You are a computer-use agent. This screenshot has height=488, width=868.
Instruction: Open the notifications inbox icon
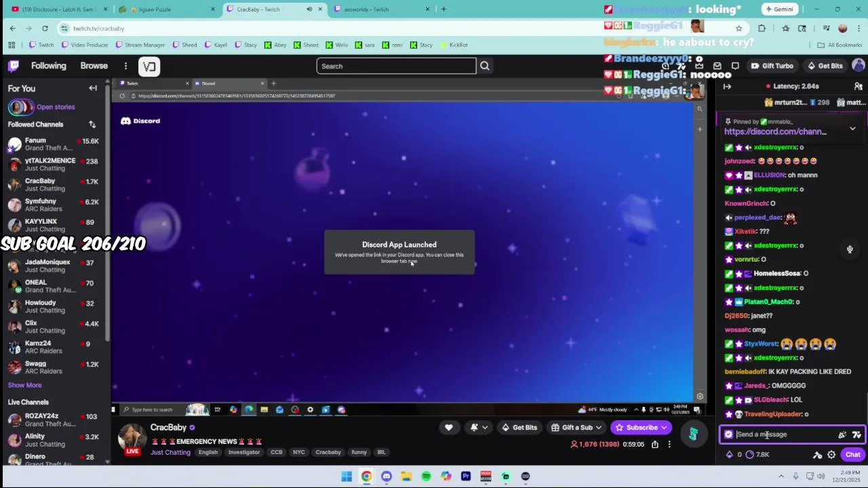click(717, 66)
